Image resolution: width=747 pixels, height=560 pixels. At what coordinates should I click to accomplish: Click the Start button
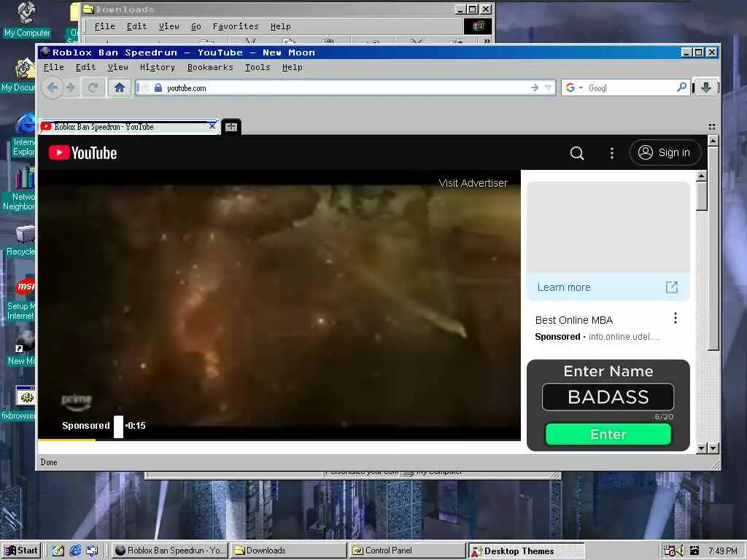(21, 551)
